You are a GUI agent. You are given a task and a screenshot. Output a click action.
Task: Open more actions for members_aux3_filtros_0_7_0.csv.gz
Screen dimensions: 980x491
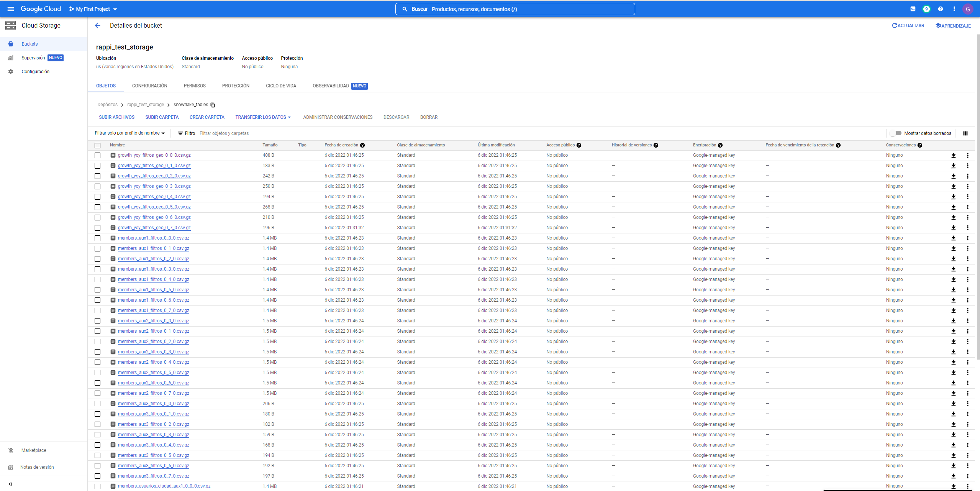click(968, 476)
